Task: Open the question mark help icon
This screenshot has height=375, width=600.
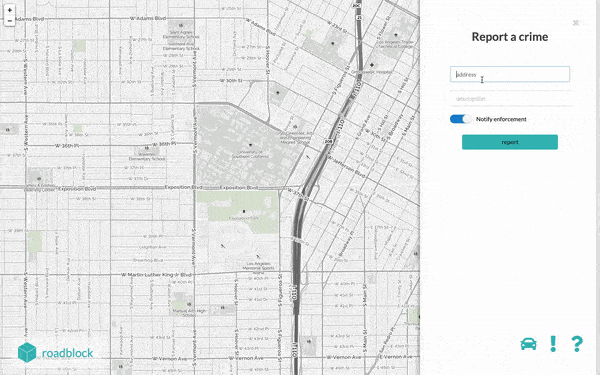Action: pyautogui.click(x=577, y=344)
